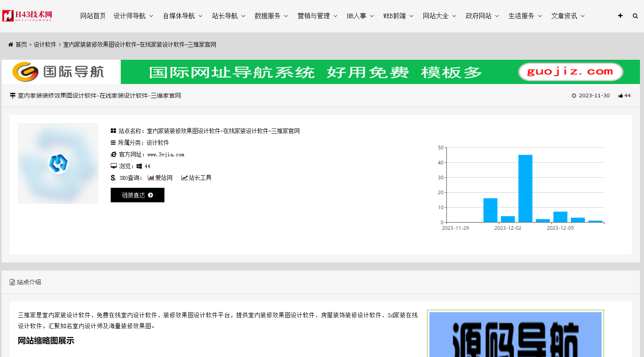Viewport: 644px width, 357px height.
Task: Click the 链接直达 button
Action: pyautogui.click(x=137, y=195)
